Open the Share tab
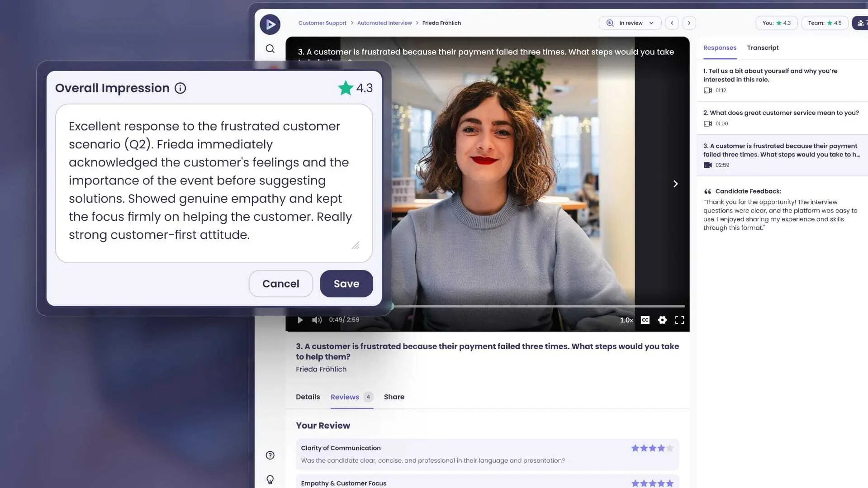Screen dimensions: 868x488 point(394,397)
